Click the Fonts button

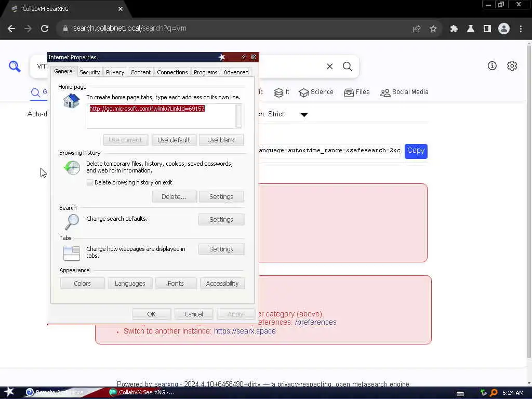click(x=176, y=284)
